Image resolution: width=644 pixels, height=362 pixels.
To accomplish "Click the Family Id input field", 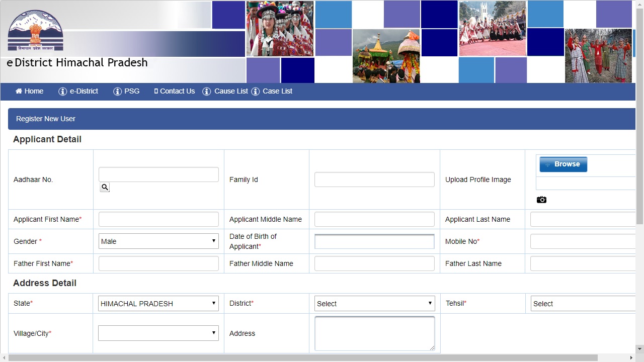I will (x=374, y=179).
